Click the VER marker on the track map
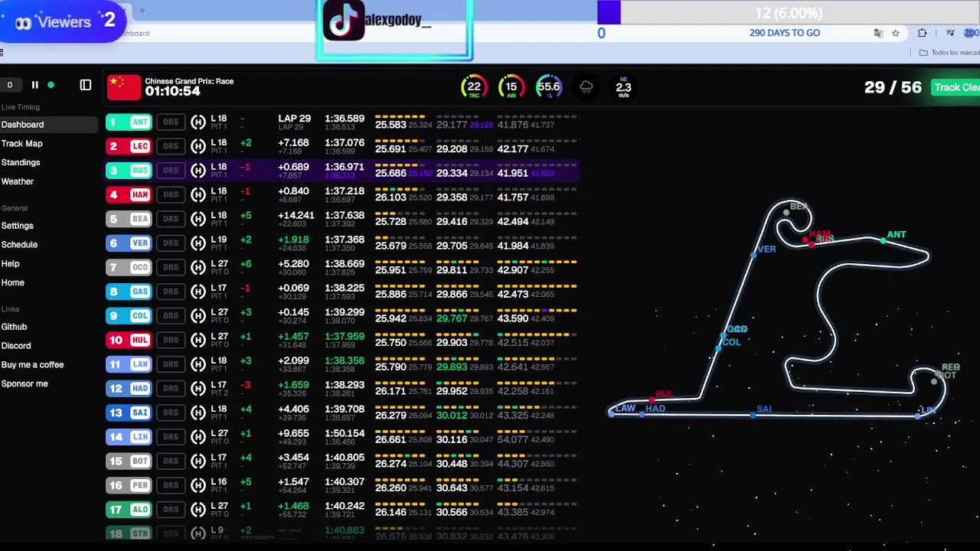This screenshot has height=551, width=980. tap(754, 255)
